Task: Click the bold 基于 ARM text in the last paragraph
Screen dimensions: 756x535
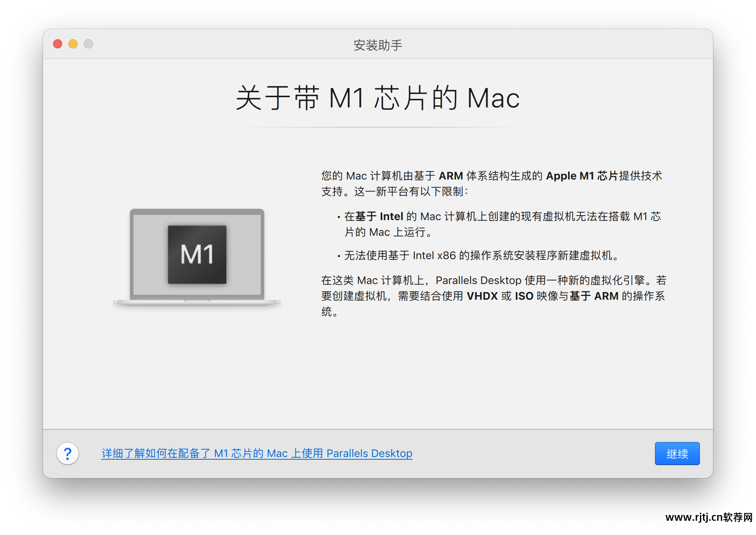Action: click(x=594, y=296)
